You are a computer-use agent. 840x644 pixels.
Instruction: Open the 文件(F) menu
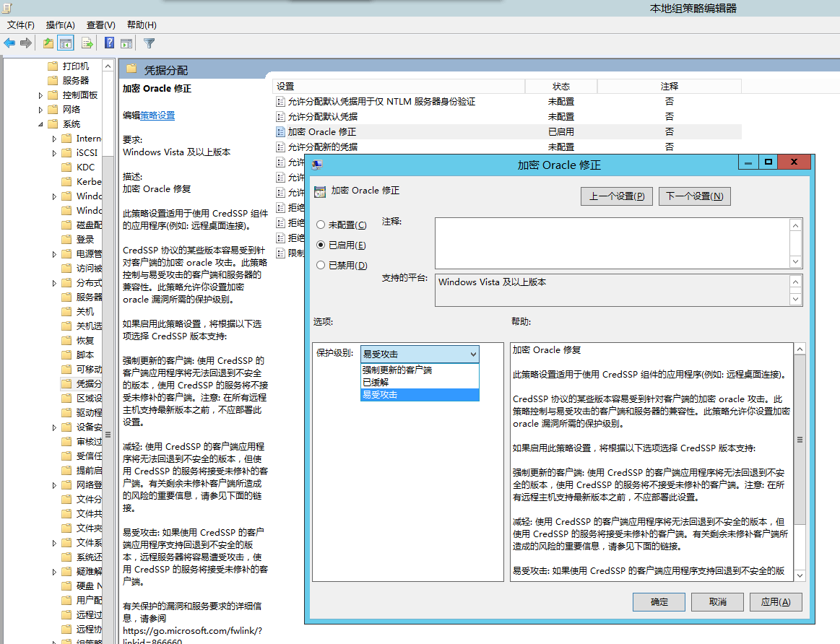tap(21, 25)
